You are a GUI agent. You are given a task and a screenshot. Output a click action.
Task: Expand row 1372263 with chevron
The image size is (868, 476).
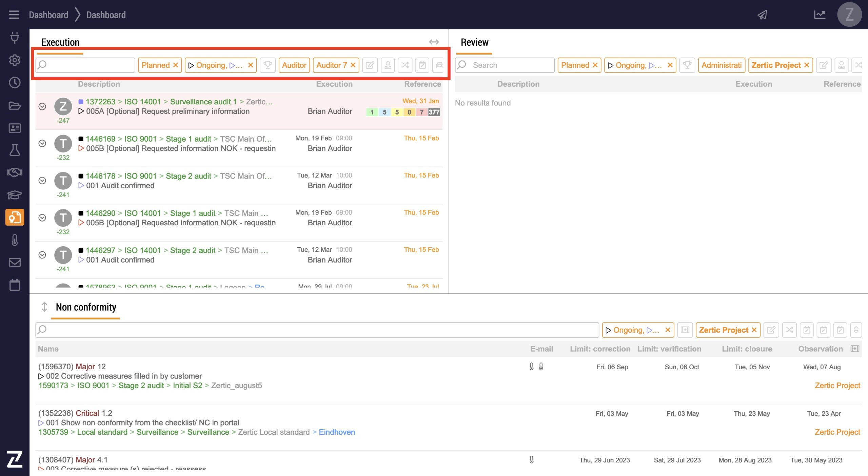[42, 106]
